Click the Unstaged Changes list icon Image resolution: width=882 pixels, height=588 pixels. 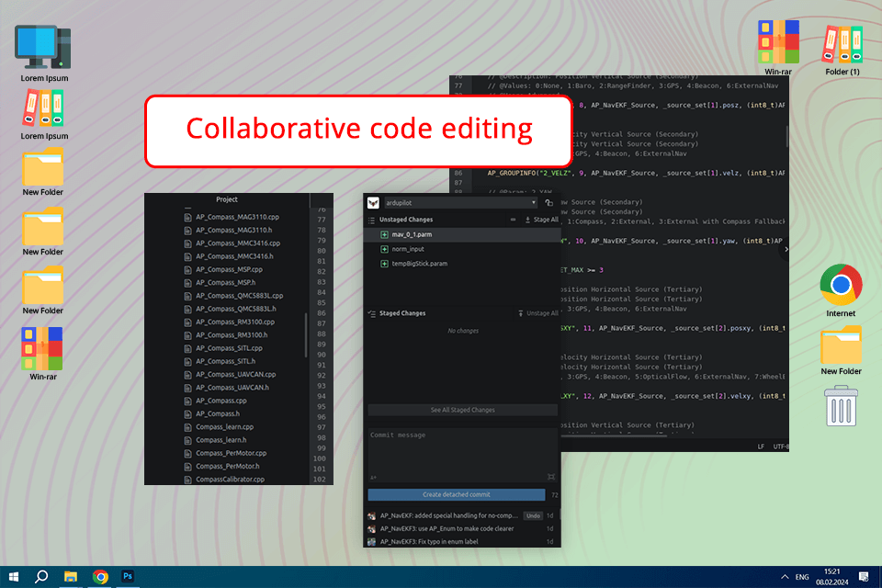point(371,220)
